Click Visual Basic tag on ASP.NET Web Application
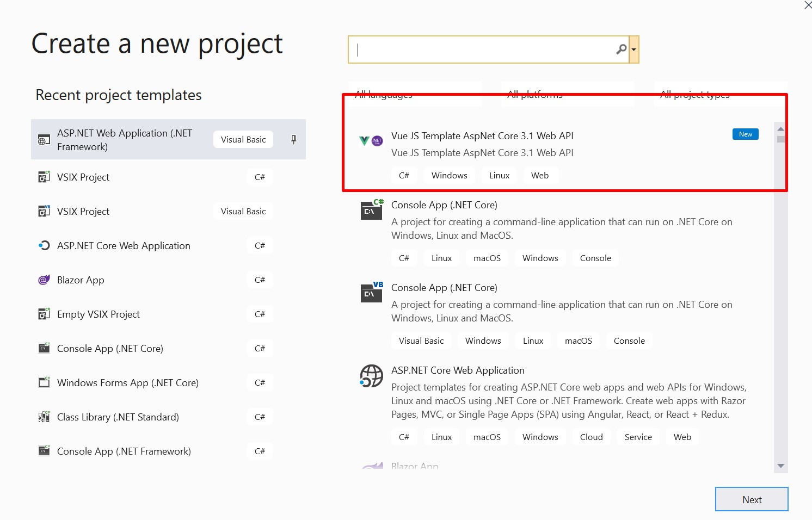The width and height of the screenshot is (812, 520). point(243,139)
